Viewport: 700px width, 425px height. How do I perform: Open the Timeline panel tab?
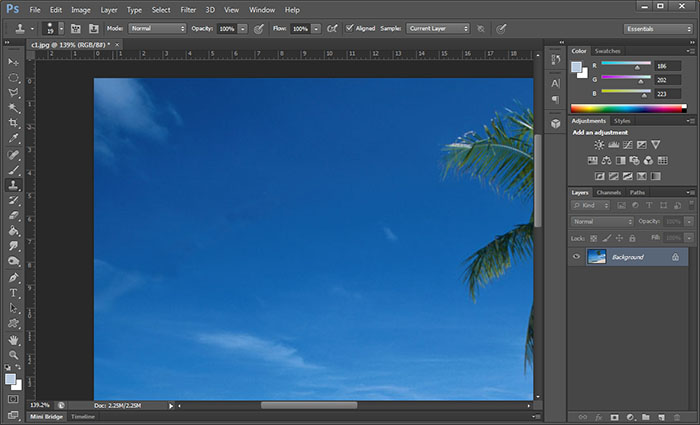point(82,415)
